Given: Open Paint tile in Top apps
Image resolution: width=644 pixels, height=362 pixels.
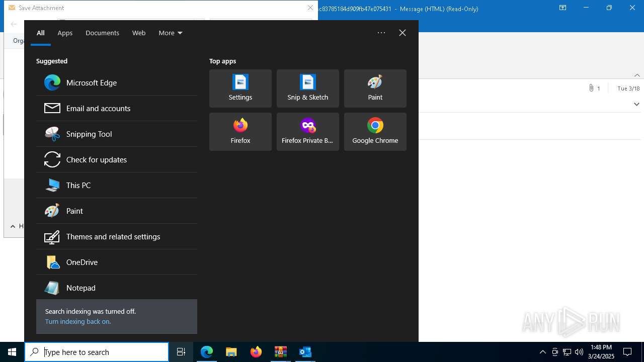Looking at the screenshot, I should [x=375, y=88].
